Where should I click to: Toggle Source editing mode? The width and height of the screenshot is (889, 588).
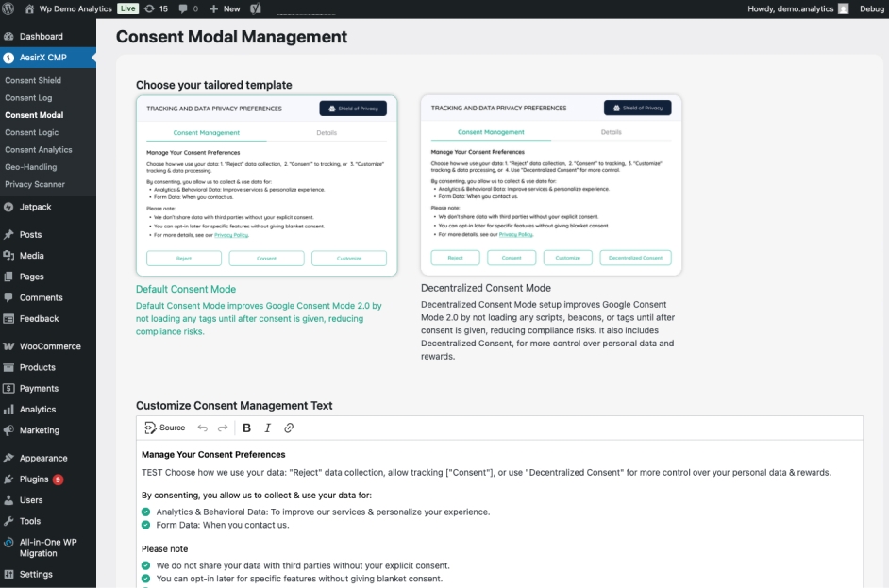pos(165,428)
